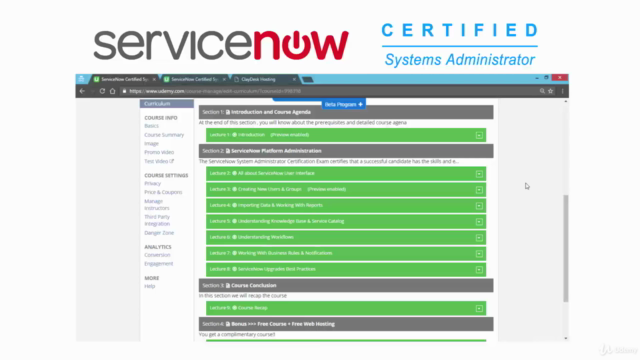Click the scrollbar down arrow
The width and height of the screenshot is (640, 360).
point(566,338)
